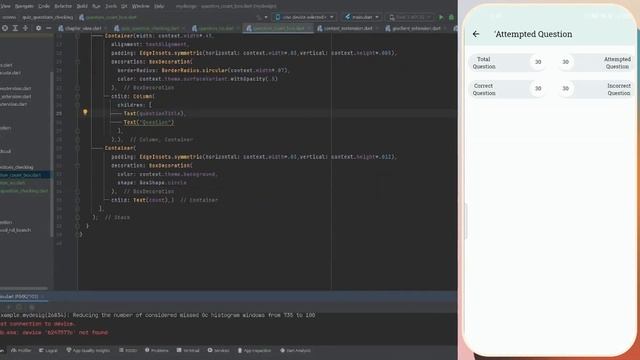Image resolution: width=640 pixels, height=360 pixels.
Task: Open the Navigate menu
Action: [24, 6]
